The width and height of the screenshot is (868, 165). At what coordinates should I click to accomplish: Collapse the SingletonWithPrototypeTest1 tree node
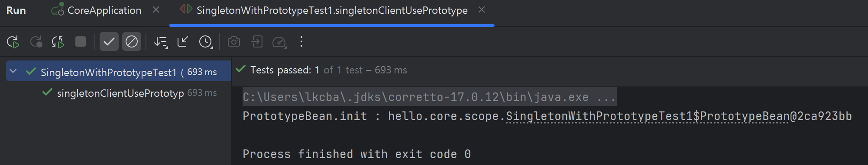pos(13,71)
